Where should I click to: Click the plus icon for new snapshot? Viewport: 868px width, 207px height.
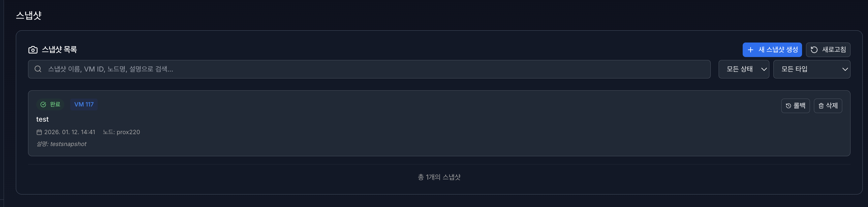[750, 50]
